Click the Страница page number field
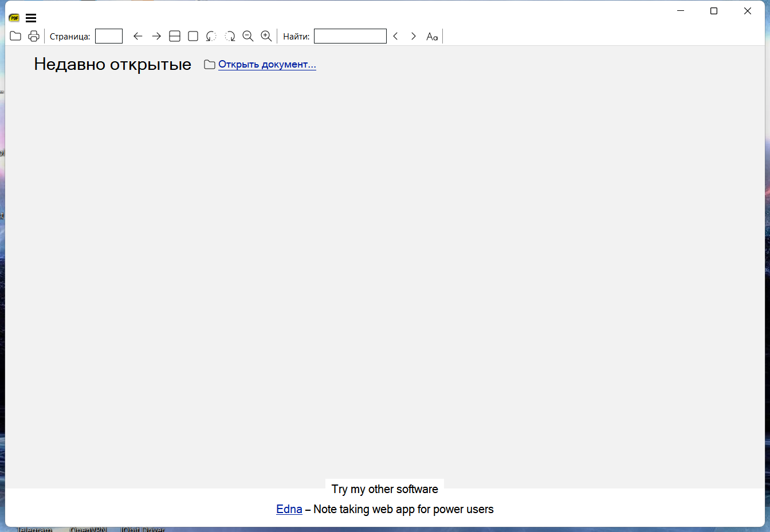The image size is (770, 532). click(109, 36)
